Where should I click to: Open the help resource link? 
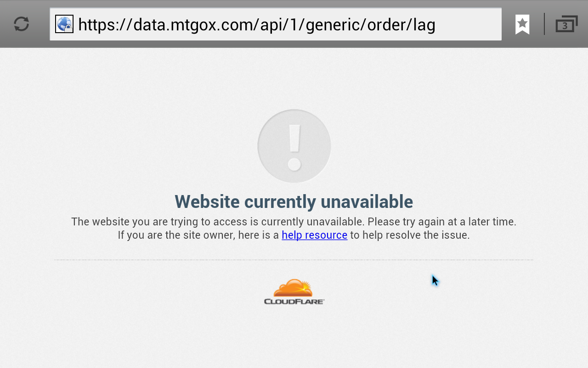[314, 235]
